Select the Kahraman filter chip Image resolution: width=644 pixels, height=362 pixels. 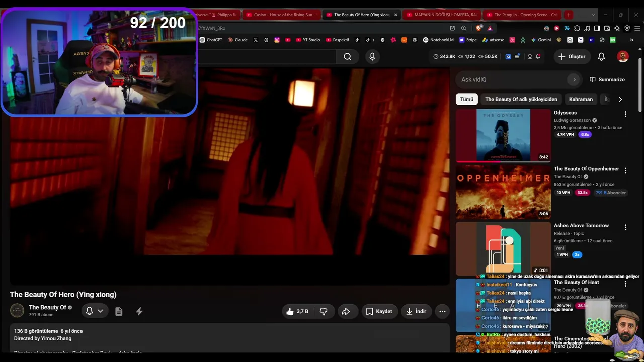click(581, 99)
